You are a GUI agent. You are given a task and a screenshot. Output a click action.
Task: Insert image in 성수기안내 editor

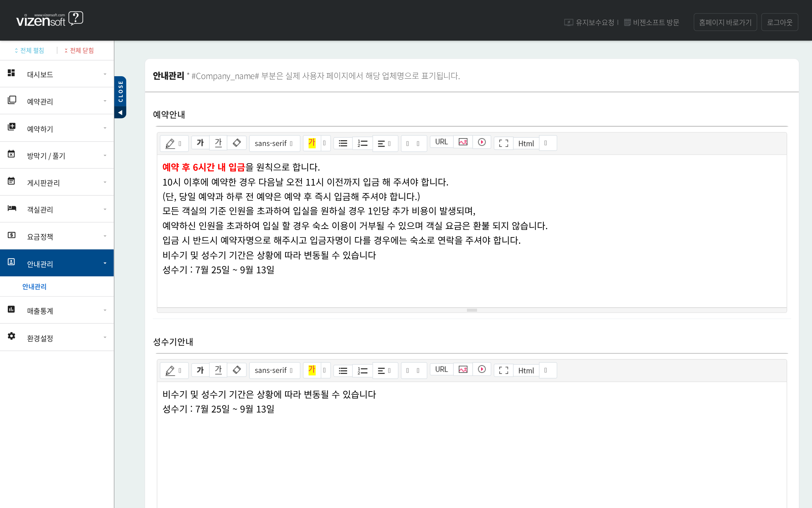point(463,369)
